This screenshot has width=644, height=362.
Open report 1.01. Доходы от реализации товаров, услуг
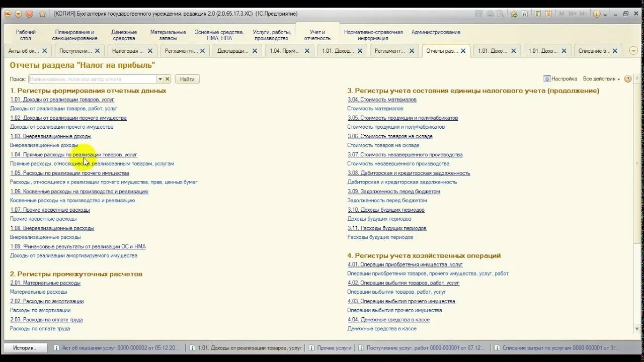click(62, 100)
